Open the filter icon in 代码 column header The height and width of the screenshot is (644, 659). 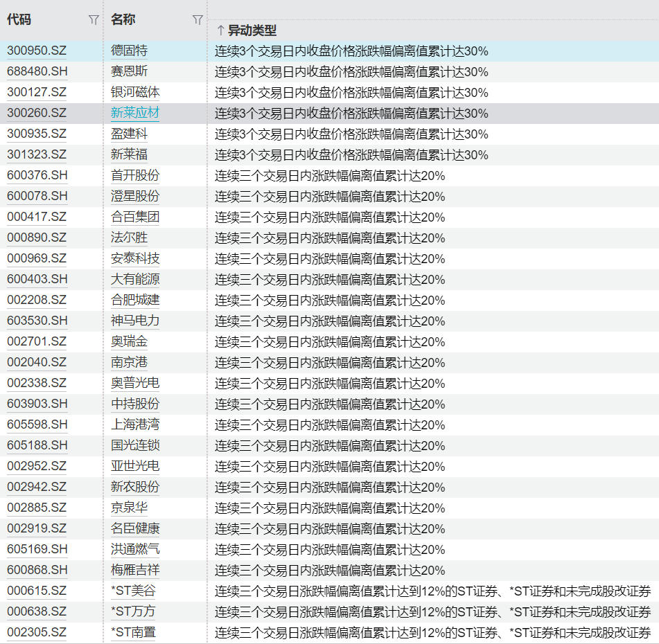tap(94, 20)
